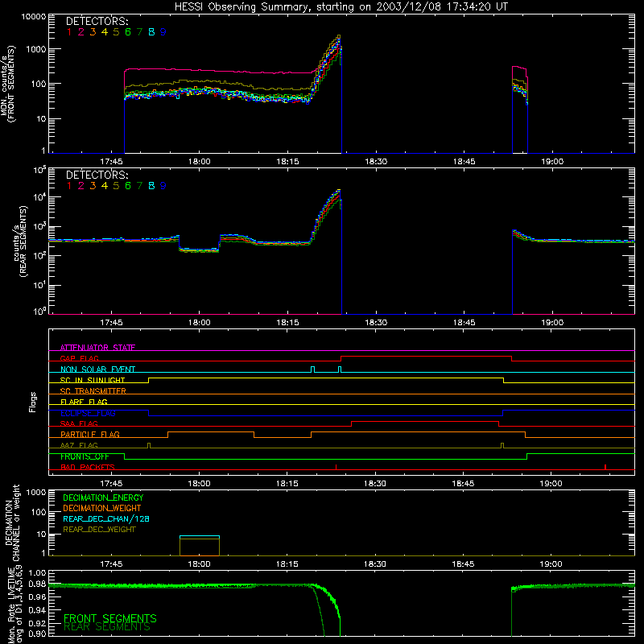Image resolution: width=644 pixels, height=644 pixels.
Task: Select detector 3 label in front segments legend
Action: pyautogui.click(x=93, y=32)
